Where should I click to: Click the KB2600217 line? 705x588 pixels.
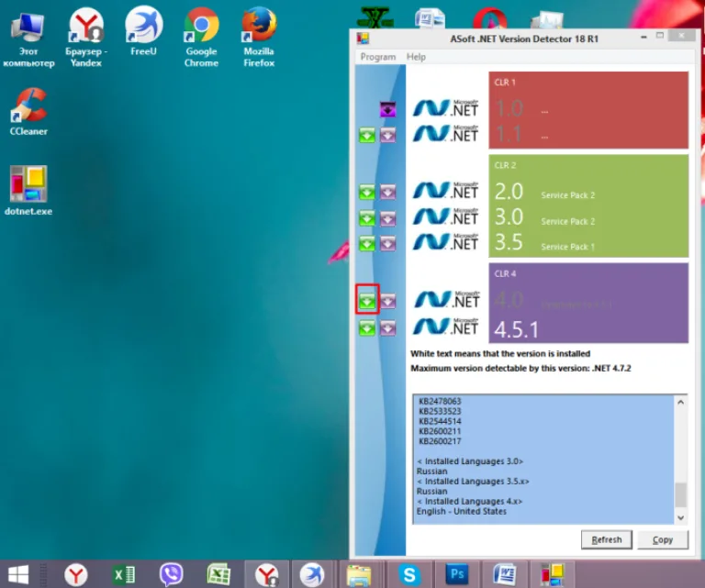click(x=440, y=441)
